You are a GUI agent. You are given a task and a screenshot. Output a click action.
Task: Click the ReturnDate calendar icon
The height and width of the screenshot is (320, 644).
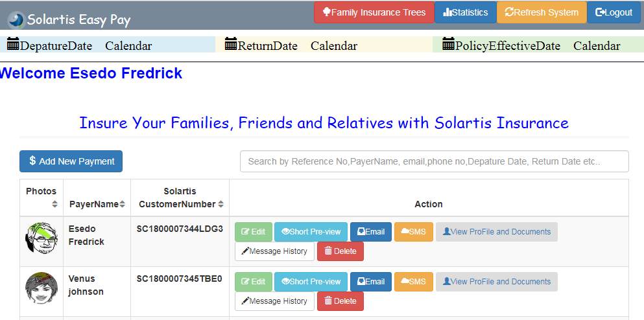(x=232, y=44)
